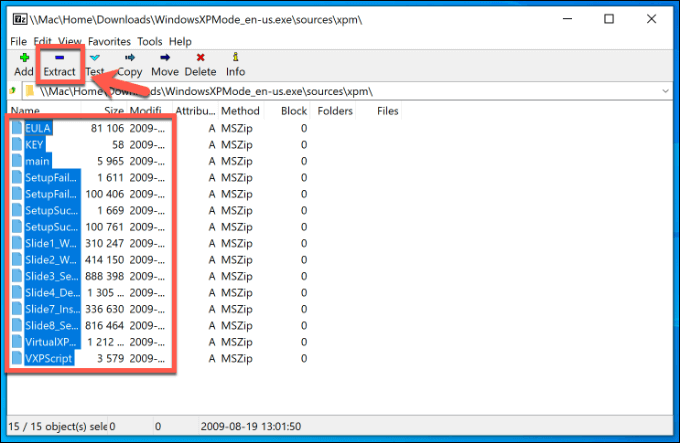Click the 3 579 size value

pyautogui.click(x=111, y=358)
